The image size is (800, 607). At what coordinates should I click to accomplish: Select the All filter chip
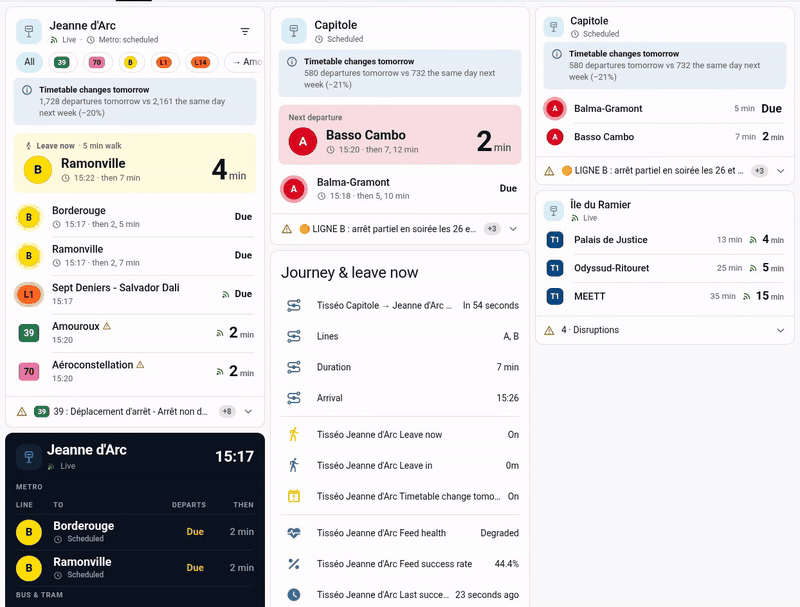(x=30, y=62)
